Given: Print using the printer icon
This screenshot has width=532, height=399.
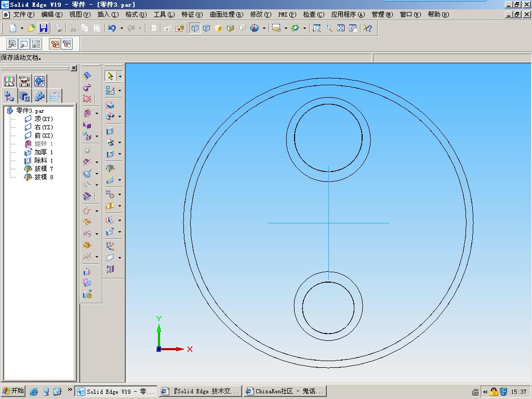Looking at the screenshot, I should 58,28.
